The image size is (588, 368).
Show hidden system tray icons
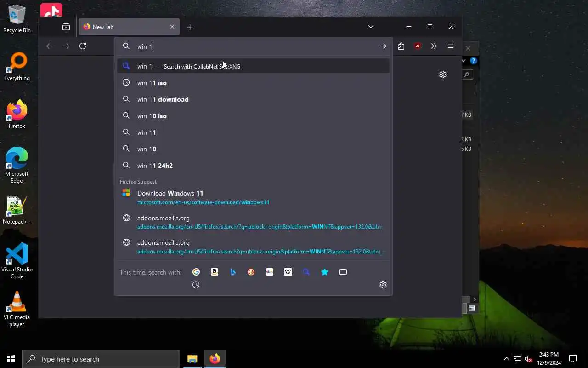[507, 359]
